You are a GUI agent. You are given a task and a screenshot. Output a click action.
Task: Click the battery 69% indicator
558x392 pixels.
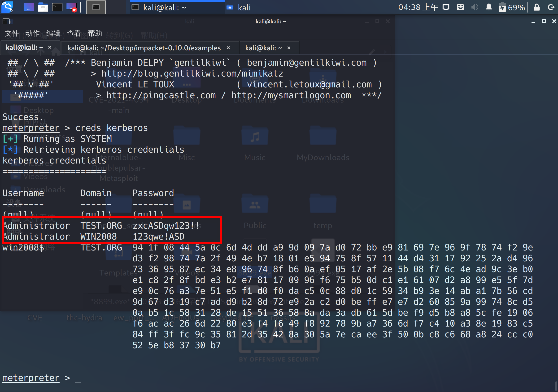coord(511,7)
